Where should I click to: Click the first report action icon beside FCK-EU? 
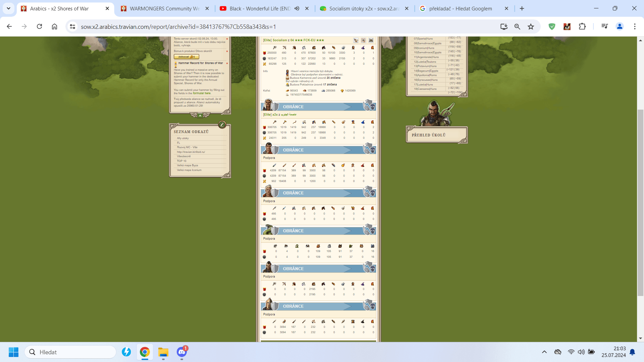pos(356,40)
